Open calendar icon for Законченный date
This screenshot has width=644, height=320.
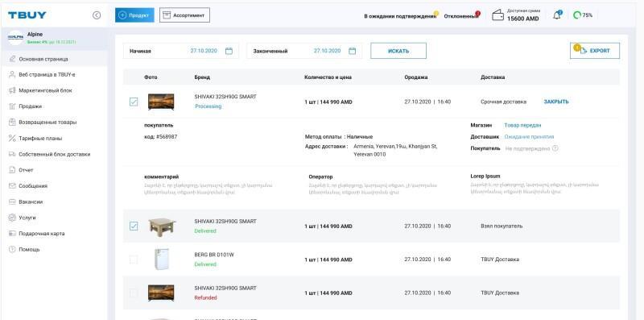(x=352, y=51)
